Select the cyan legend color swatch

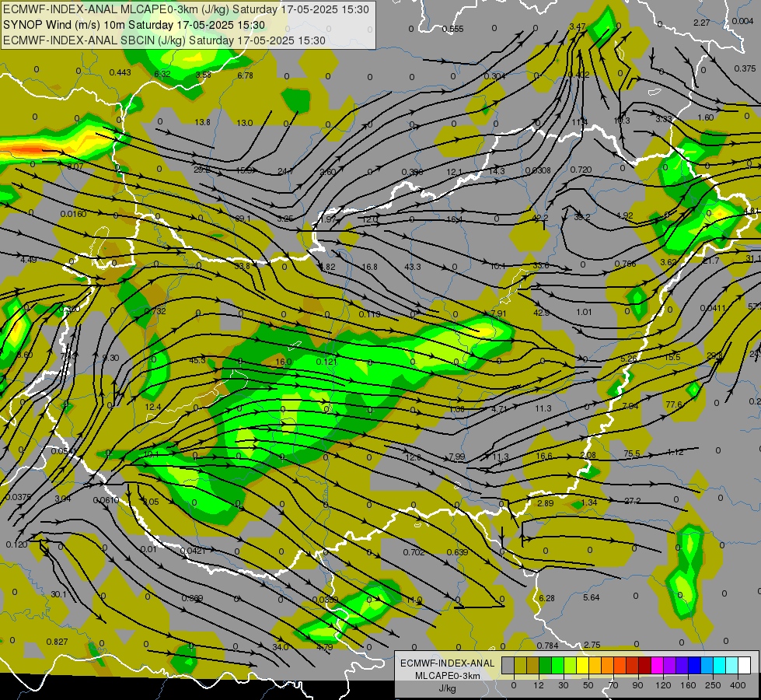point(719,666)
